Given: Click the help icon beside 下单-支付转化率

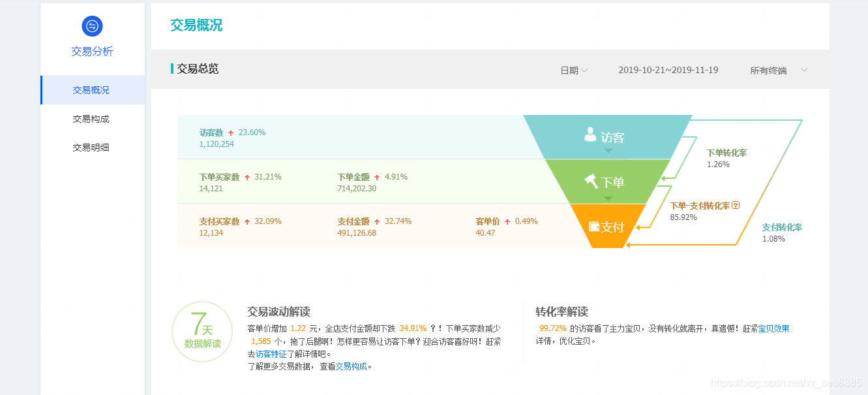Looking at the screenshot, I should pos(736,205).
